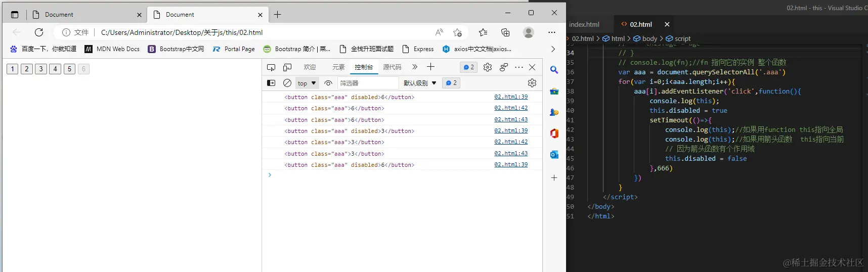
Task: Toggle read aloud icon in address bar
Action: 439,32
